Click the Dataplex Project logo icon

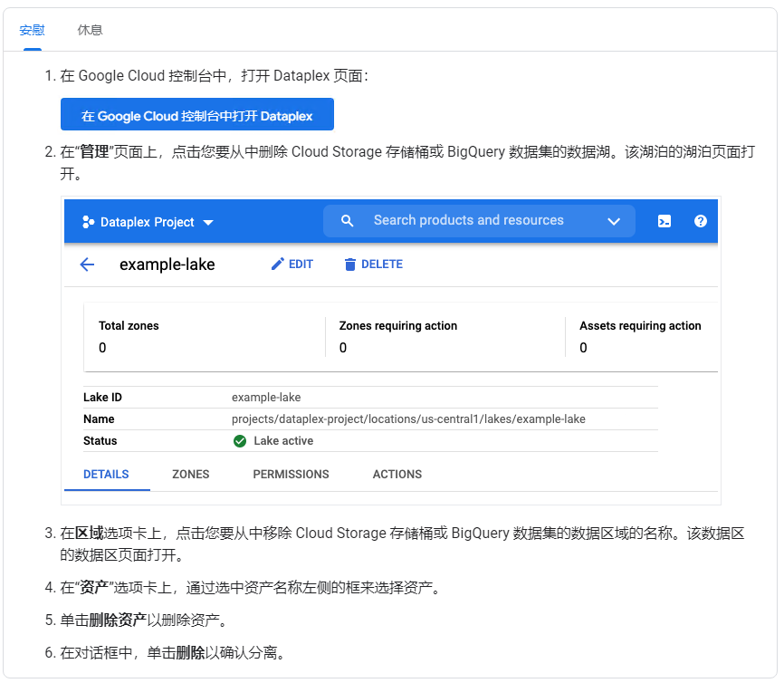click(88, 222)
